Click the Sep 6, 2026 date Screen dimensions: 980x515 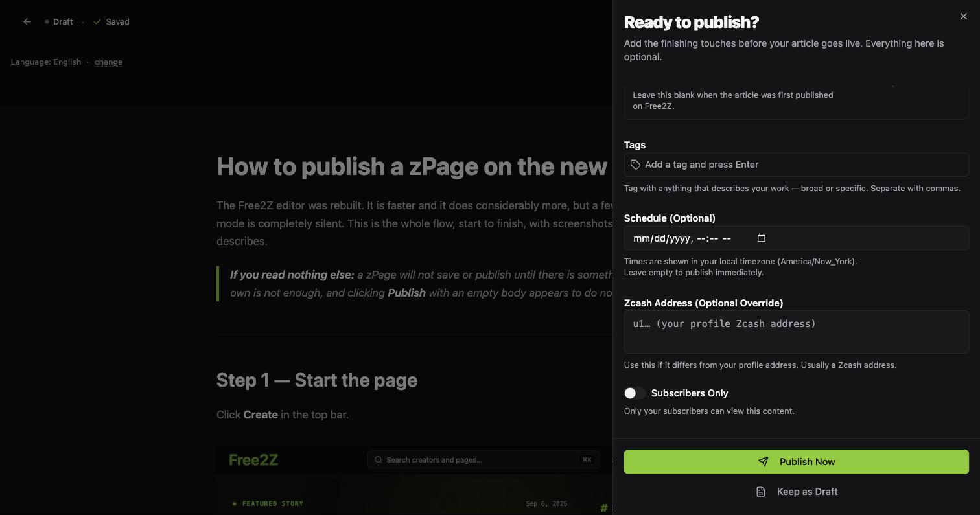click(546, 503)
